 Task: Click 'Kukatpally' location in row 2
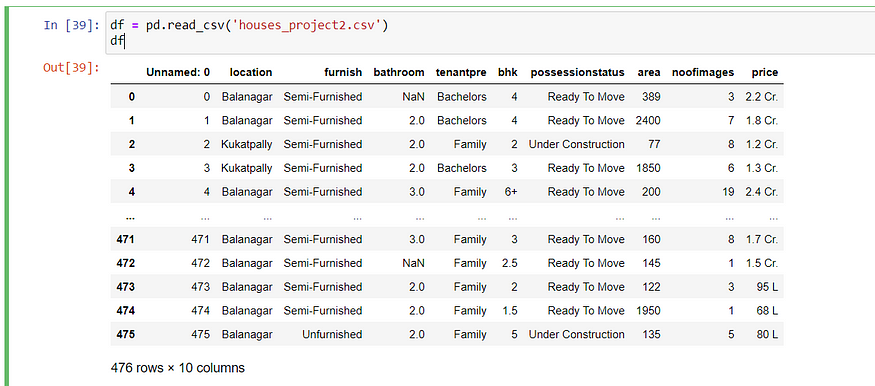pos(247,144)
